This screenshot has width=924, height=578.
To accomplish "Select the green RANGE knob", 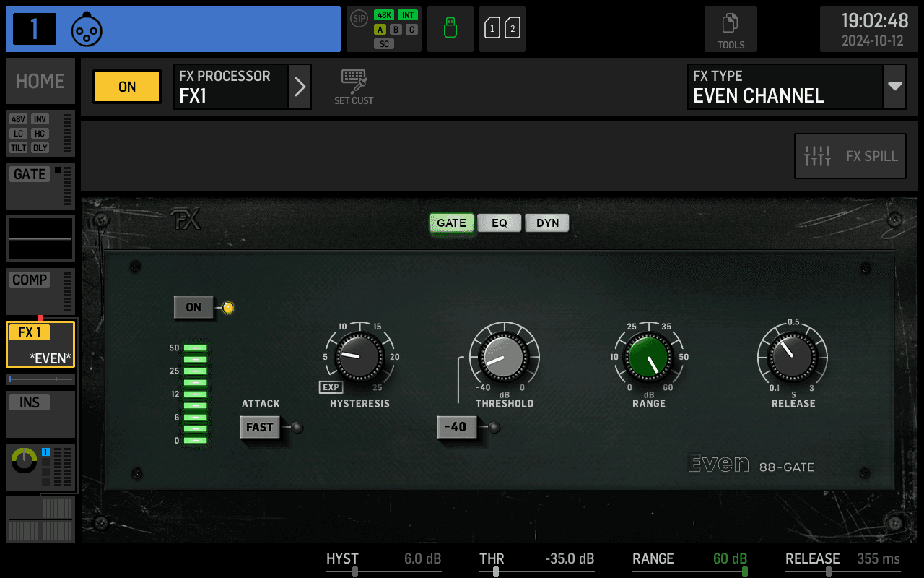I will [x=648, y=357].
